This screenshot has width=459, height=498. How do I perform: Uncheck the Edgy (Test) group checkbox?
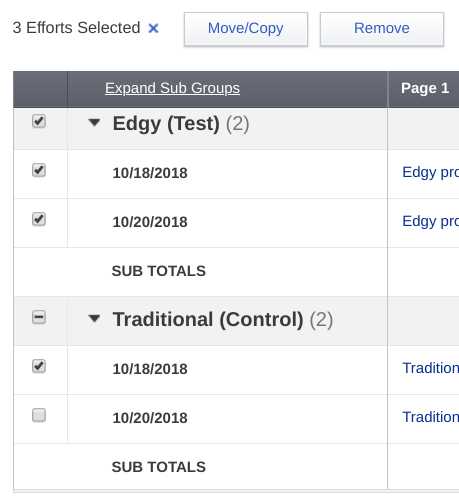click(39, 121)
